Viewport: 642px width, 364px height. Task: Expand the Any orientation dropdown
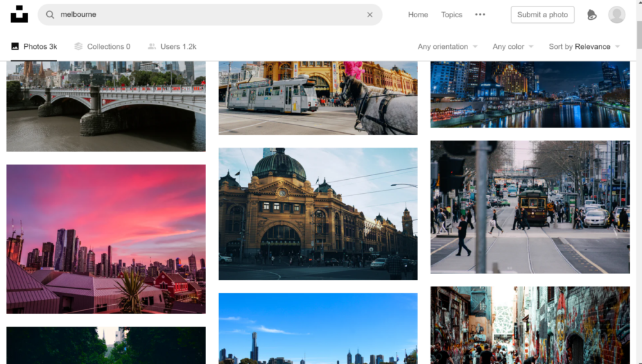pyautogui.click(x=447, y=47)
